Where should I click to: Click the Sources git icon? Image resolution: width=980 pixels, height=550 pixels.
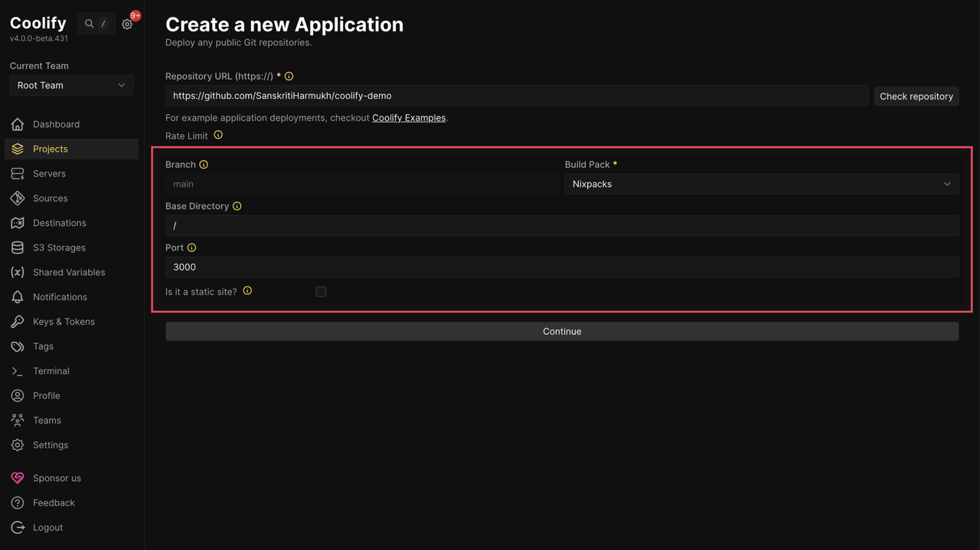click(18, 198)
